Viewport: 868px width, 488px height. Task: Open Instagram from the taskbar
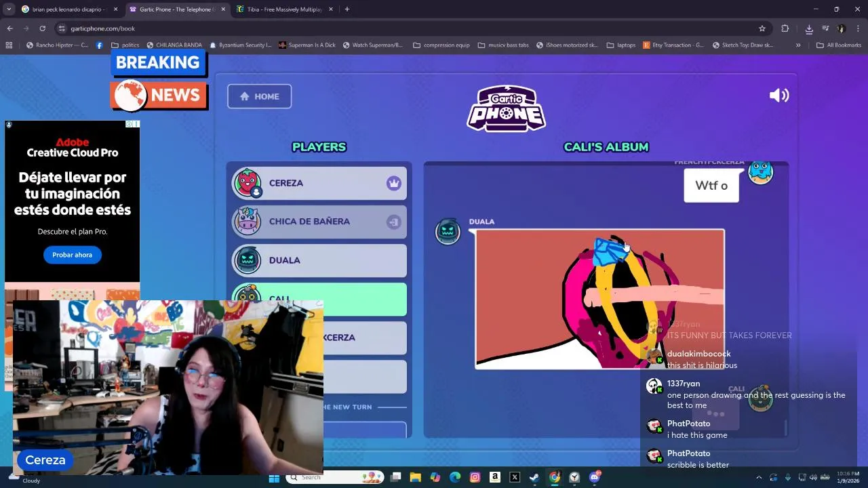coord(475,478)
